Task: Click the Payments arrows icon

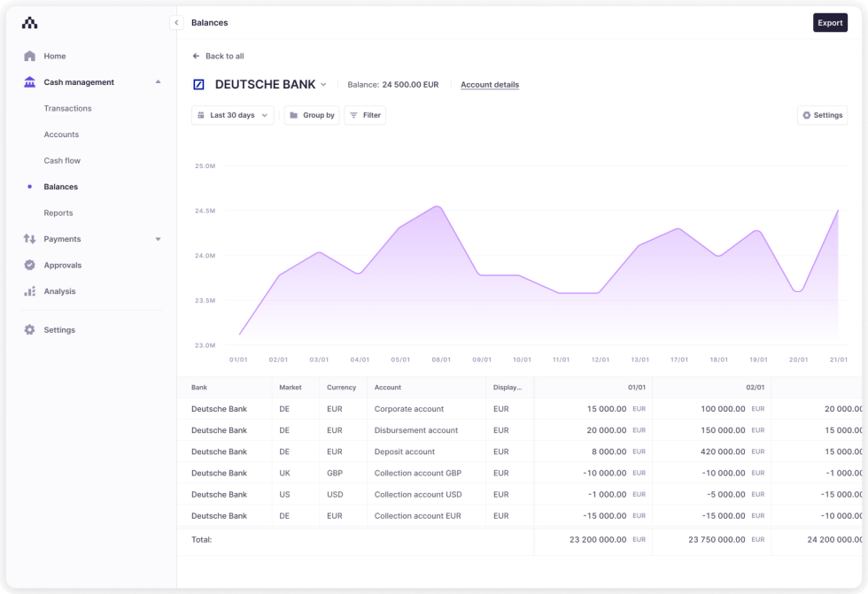Action: click(x=29, y=239)
